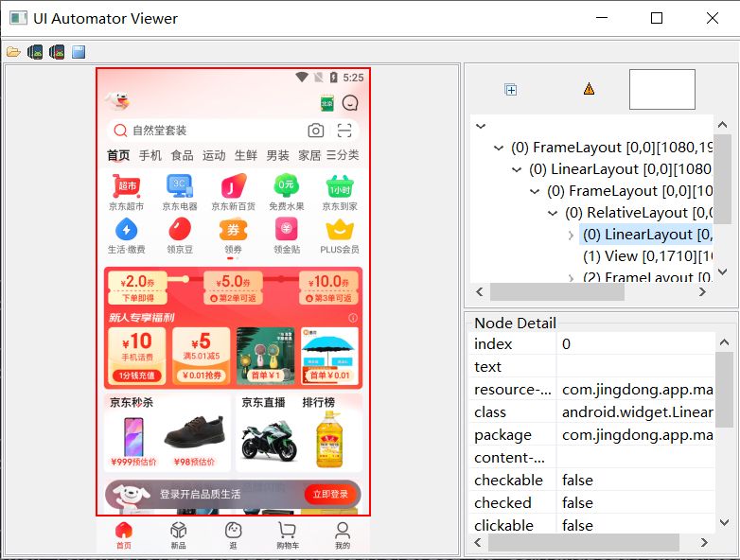Tap the 购物车 cart bottom icon
The width and height of the screenshot is (740, 560).
(x=288, y=535)
